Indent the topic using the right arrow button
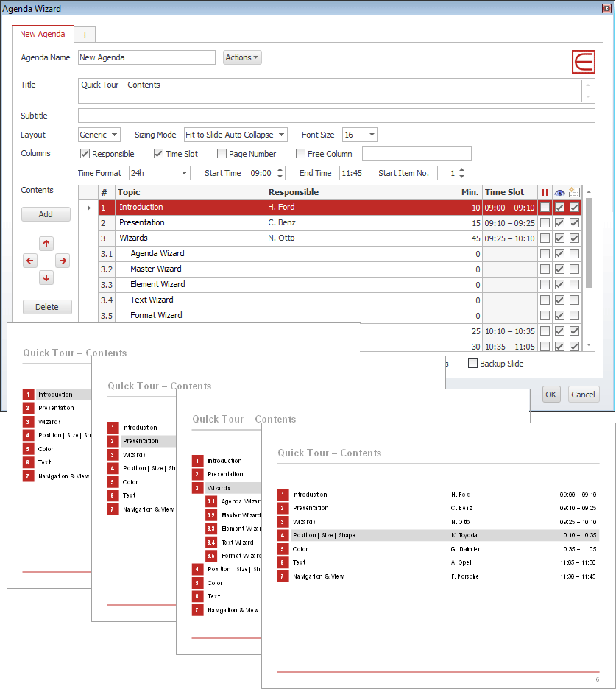616x689 pixels. point(63,260)
